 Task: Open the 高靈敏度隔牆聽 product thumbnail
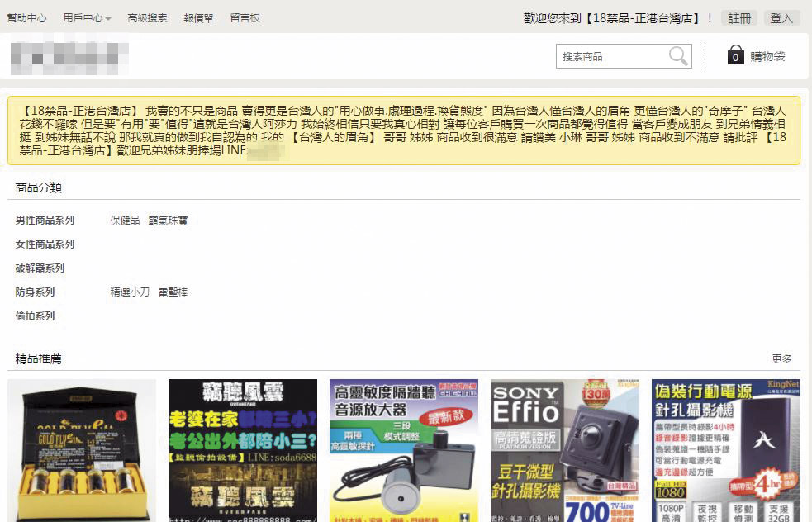pyautogui.click(x=404, y=450)
